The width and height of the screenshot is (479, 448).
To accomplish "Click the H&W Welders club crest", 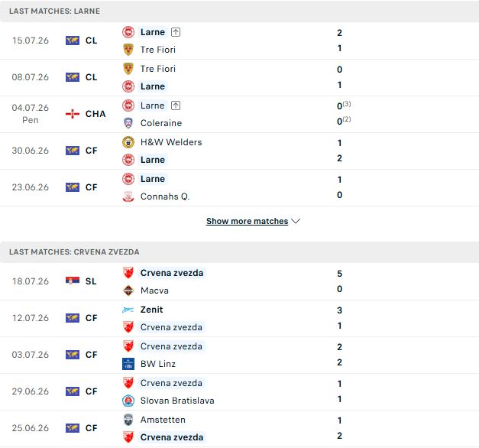I will [128, 142].
